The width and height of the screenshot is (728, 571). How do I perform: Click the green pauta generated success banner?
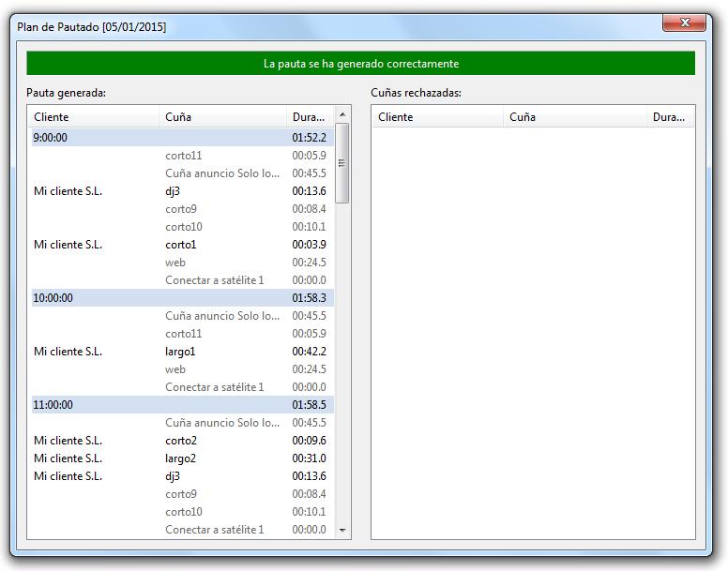(x=360, y=64)
